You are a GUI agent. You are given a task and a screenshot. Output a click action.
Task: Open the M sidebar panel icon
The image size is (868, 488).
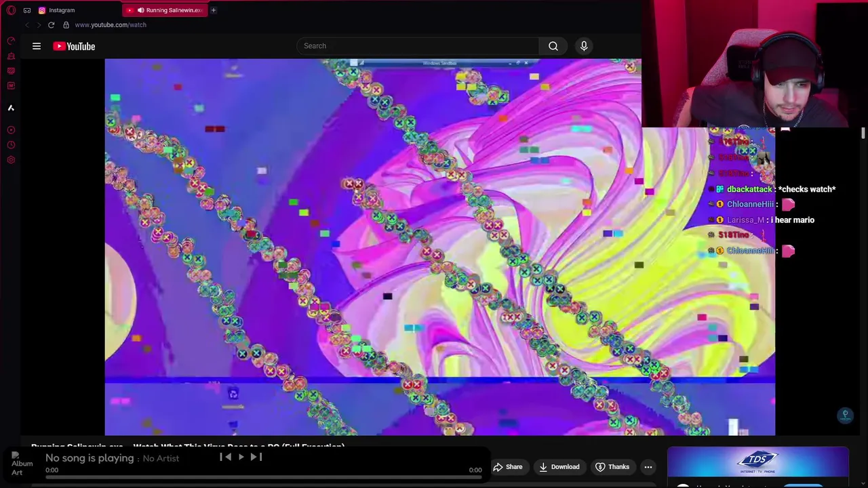[x=11, y=86]
